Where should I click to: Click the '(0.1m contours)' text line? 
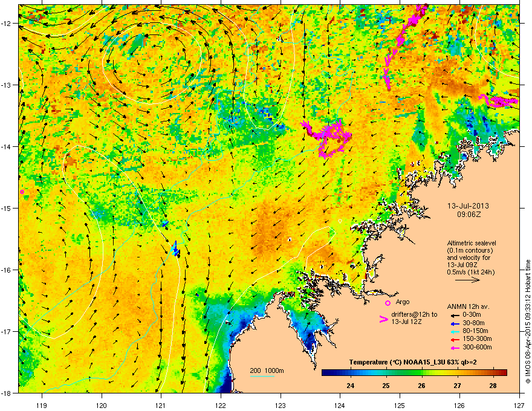pyautogui.click(x=470, y=251)
